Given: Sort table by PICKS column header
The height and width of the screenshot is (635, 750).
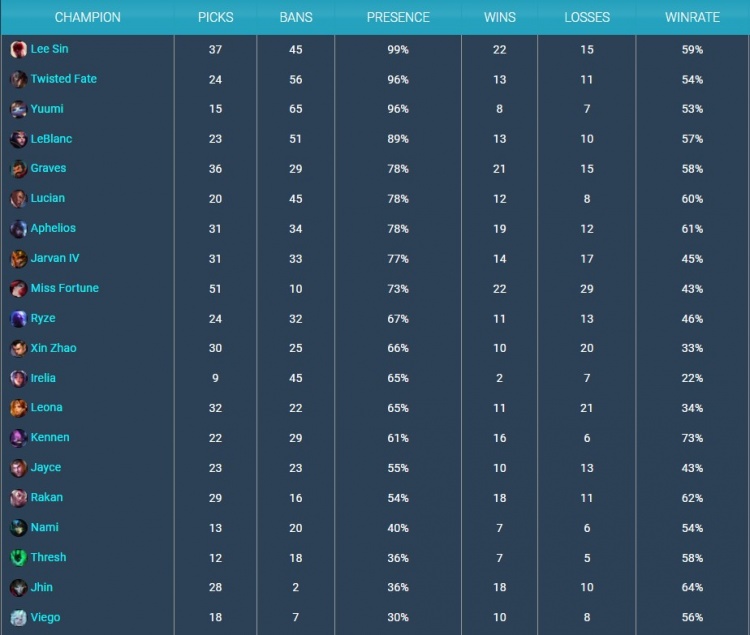Looking at the screenshot, I should pos(215,18).
